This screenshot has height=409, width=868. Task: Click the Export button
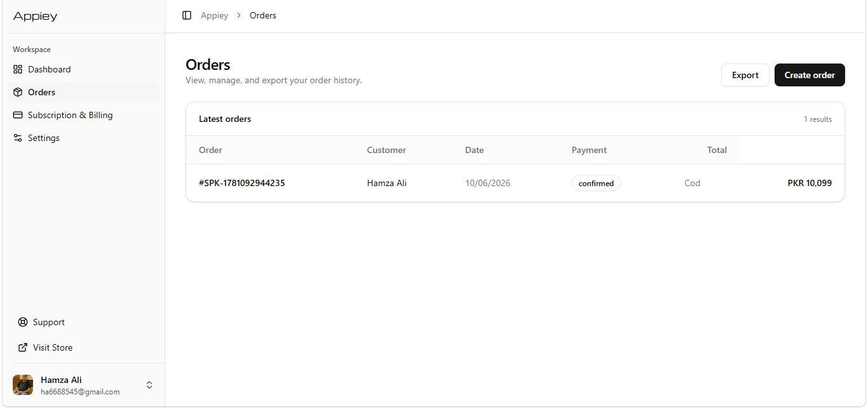pyautogui.click(x=745, y=75)
